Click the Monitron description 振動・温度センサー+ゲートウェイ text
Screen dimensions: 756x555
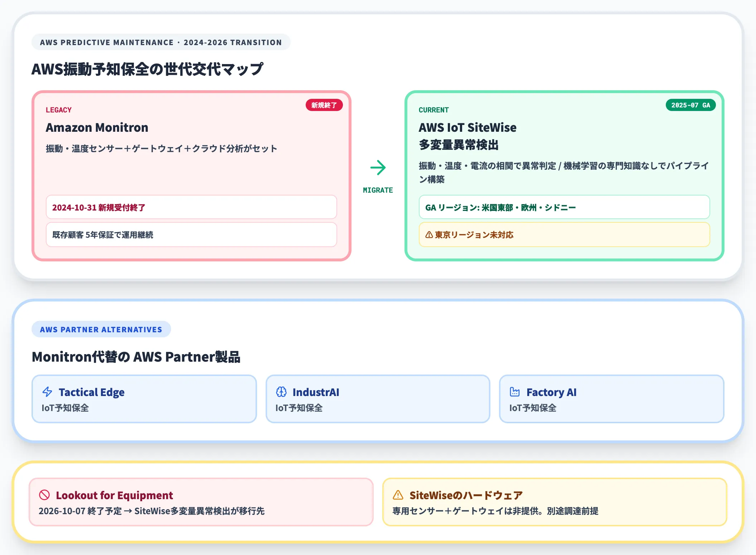[161, 149]
